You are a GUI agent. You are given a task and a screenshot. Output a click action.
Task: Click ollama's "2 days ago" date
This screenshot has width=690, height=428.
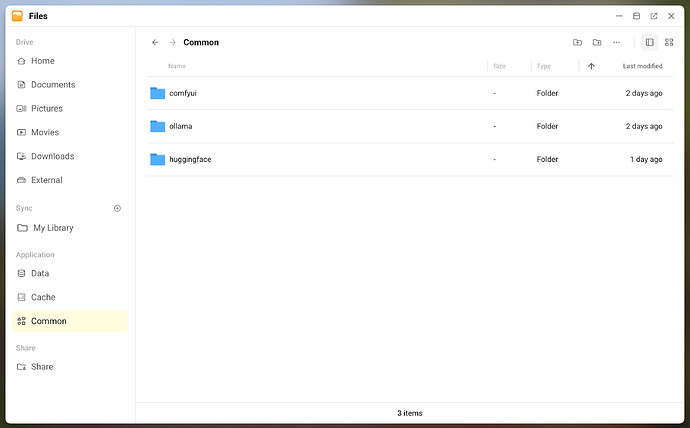coord(644,126)
